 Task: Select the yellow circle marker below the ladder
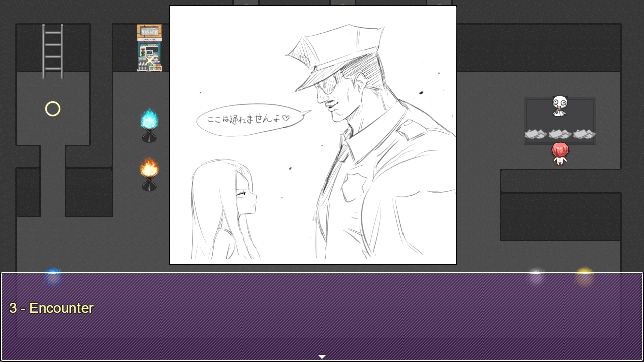pyautogui.click(x=53, y=109)
